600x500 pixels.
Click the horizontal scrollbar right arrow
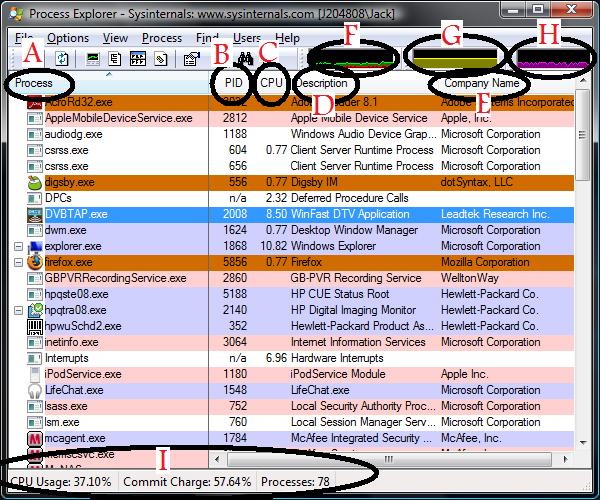click(x=565, y=459)
